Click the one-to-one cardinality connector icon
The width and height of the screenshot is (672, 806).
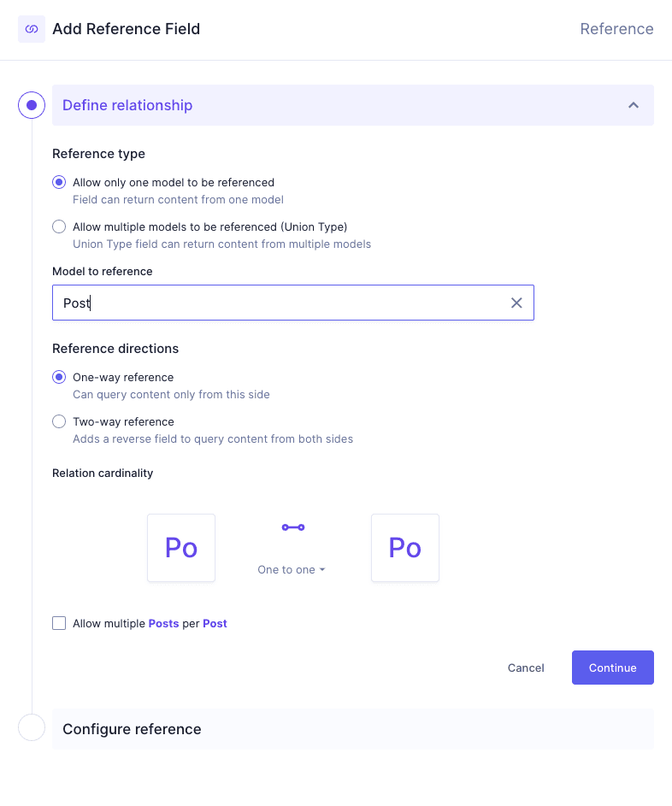[292, 527]
